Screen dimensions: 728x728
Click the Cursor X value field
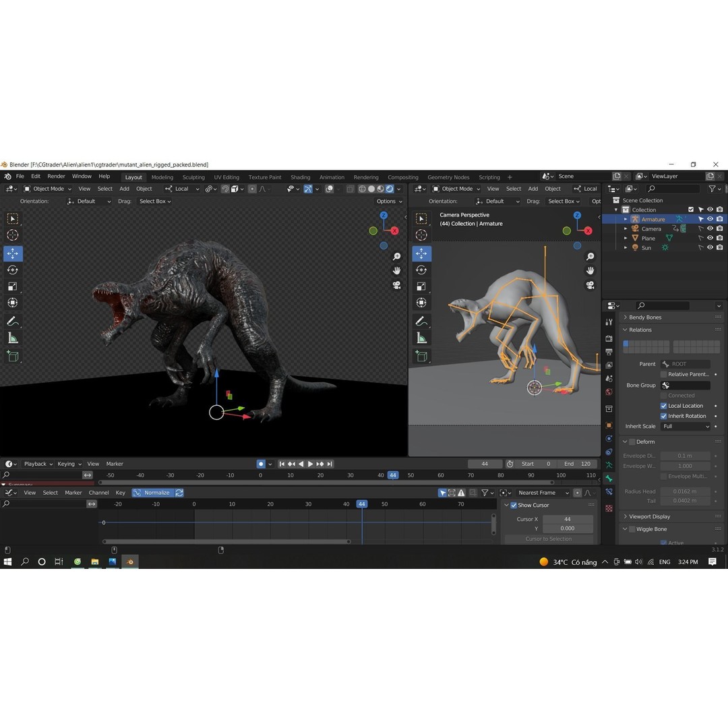[568, 519]
